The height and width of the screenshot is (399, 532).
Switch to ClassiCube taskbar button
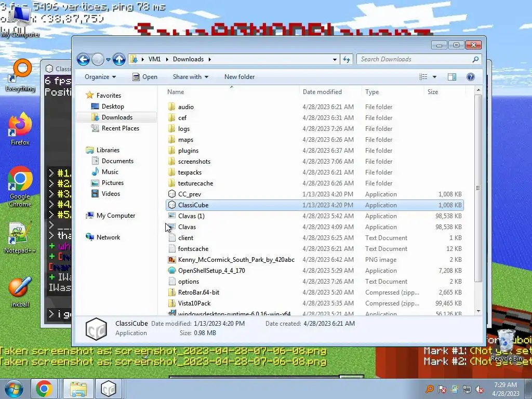click(108, 389)
